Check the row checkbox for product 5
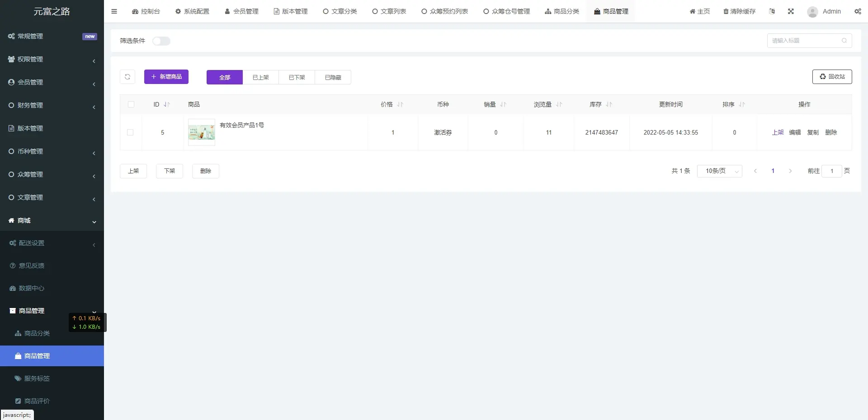This screenshot has width=868, height=420. coord(130,132)
